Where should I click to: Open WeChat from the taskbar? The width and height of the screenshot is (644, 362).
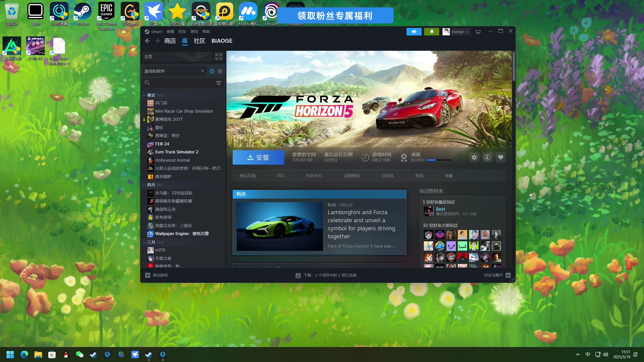(80, 355)
